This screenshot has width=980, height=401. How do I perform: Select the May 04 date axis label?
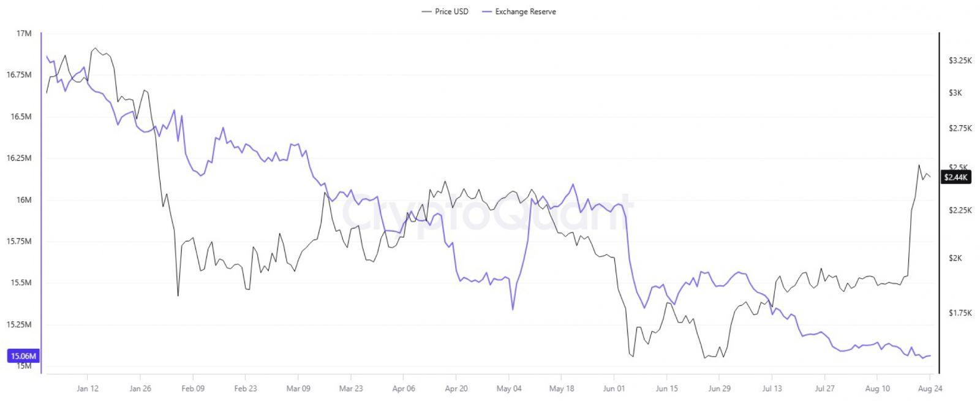pyautogui.click(x=509, y=388)
